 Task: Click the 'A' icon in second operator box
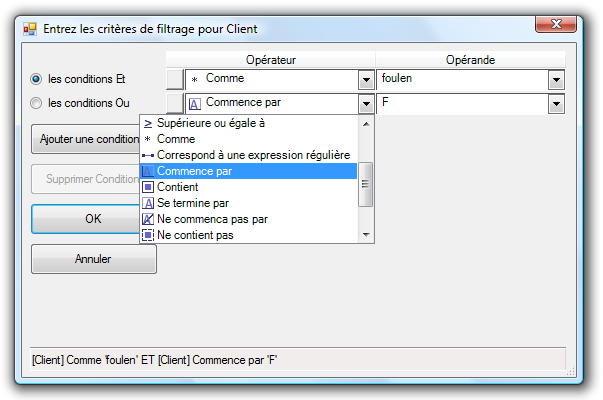pos(195,103)
